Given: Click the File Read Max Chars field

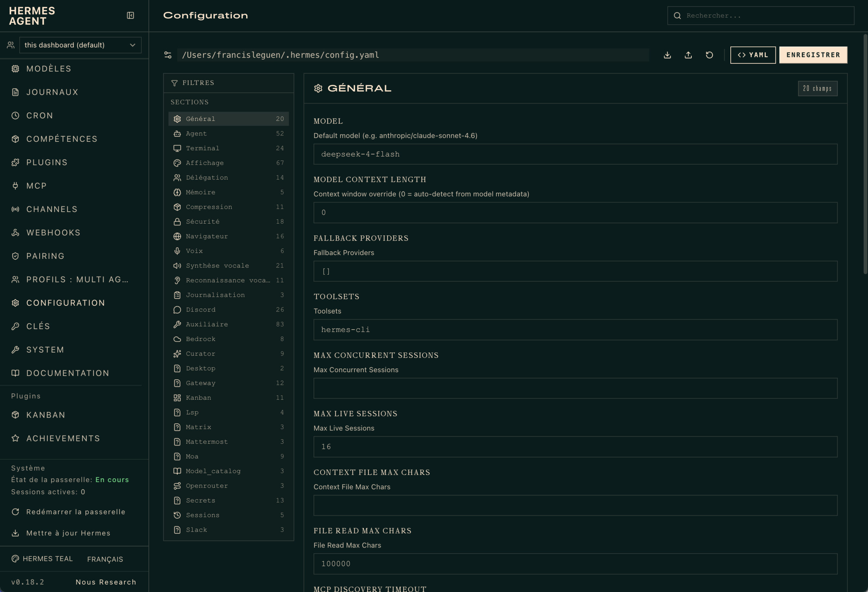Looking at the screenshot, I should coord(575,564).
